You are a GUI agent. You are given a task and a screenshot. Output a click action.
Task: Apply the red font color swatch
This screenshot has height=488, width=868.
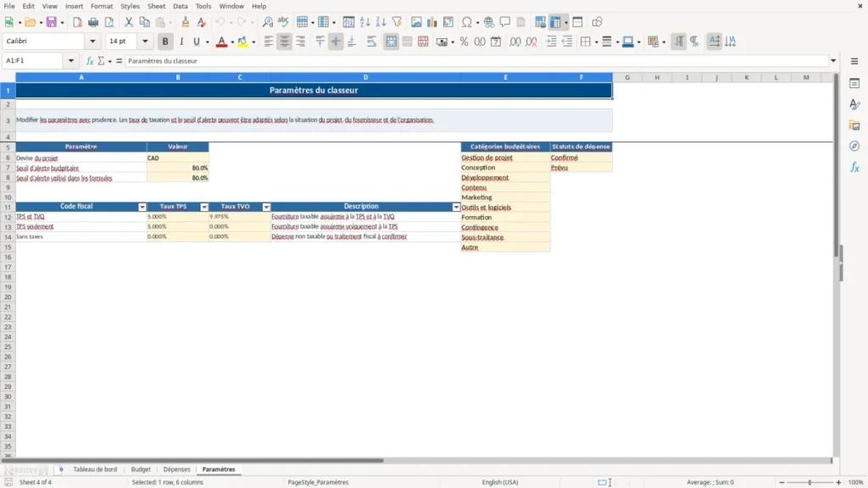[x=221, y=42]
